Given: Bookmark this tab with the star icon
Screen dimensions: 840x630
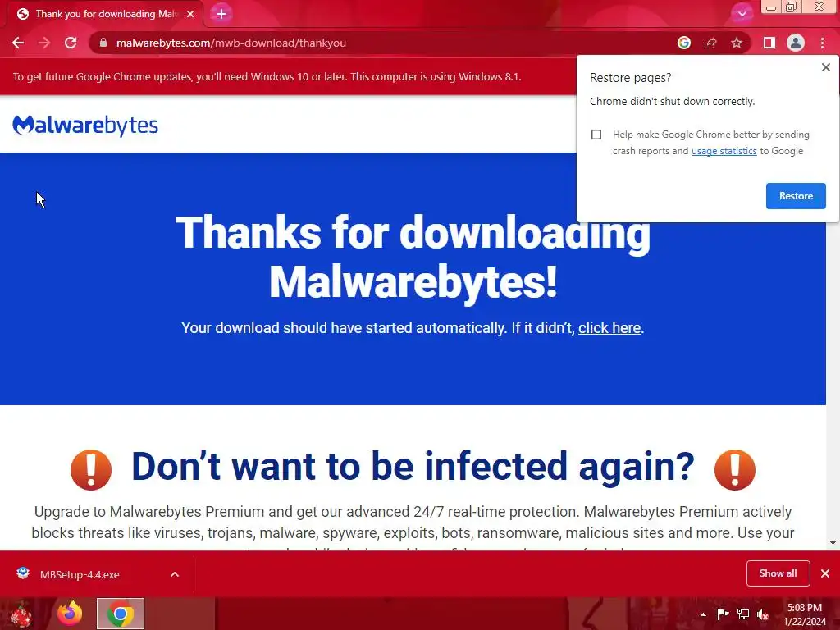Looking at the screenshot, I should point(737,43).
